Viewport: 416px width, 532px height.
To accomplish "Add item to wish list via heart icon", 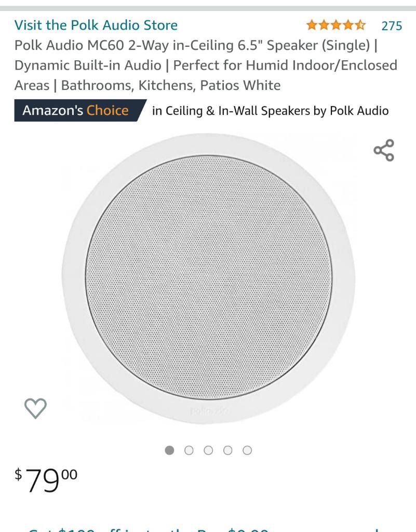I will (36, 408).
